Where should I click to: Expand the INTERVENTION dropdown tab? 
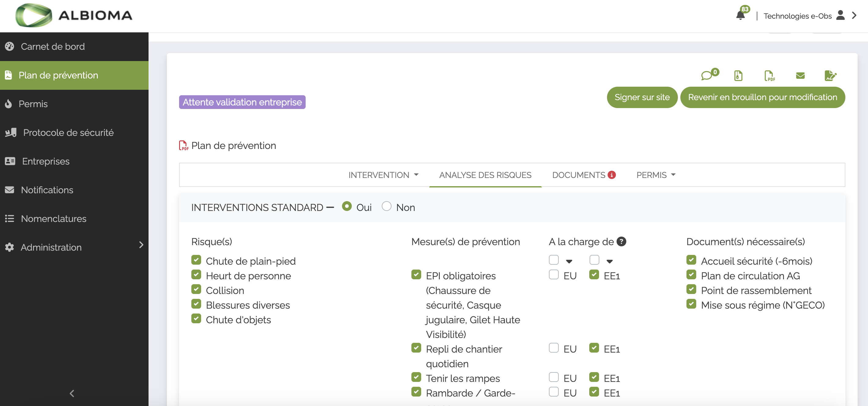[384, 175]
